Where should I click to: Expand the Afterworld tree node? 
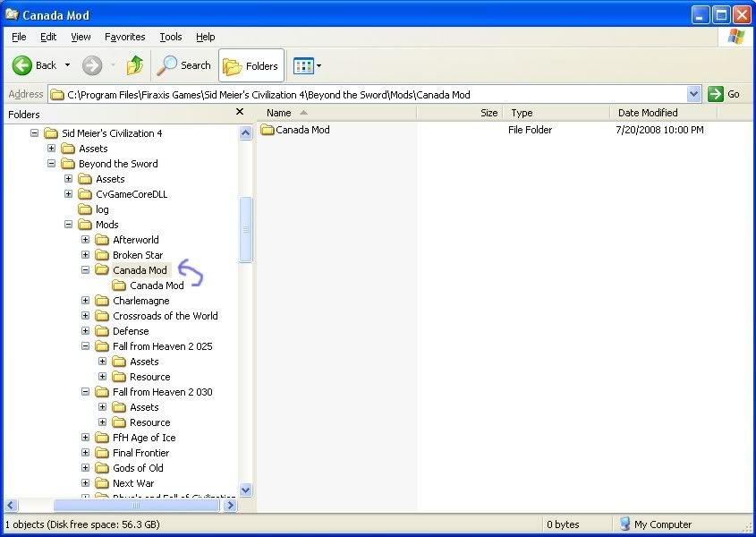85,239
